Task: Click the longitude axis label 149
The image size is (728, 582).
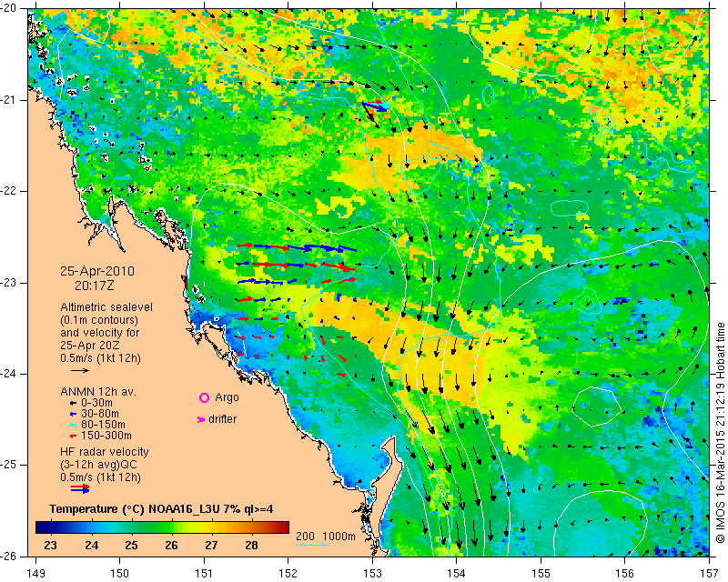Action: pyautogui.click(x=36, y=575)
